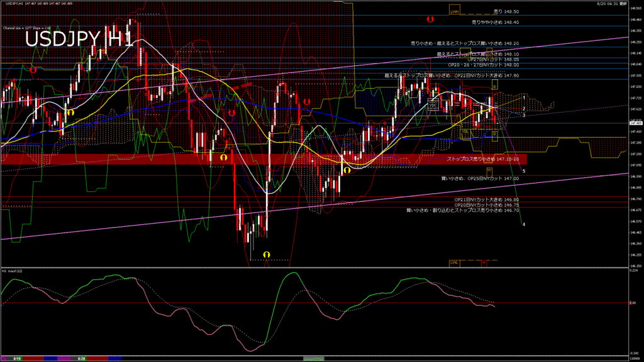The image size is (644, 362).
Task: Click the 8/20 06:31 update timestamp
Action: pos(611,3)
